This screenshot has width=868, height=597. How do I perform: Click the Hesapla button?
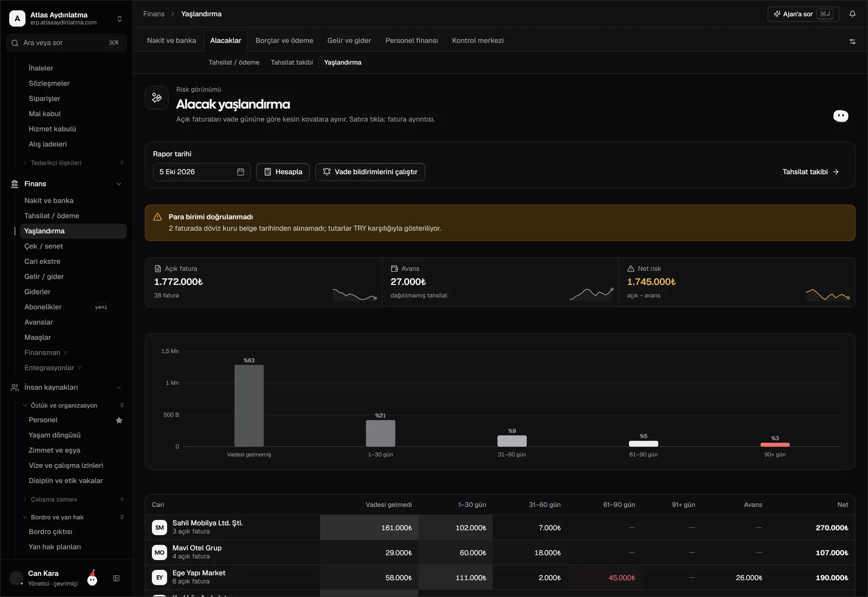[283, 172]
